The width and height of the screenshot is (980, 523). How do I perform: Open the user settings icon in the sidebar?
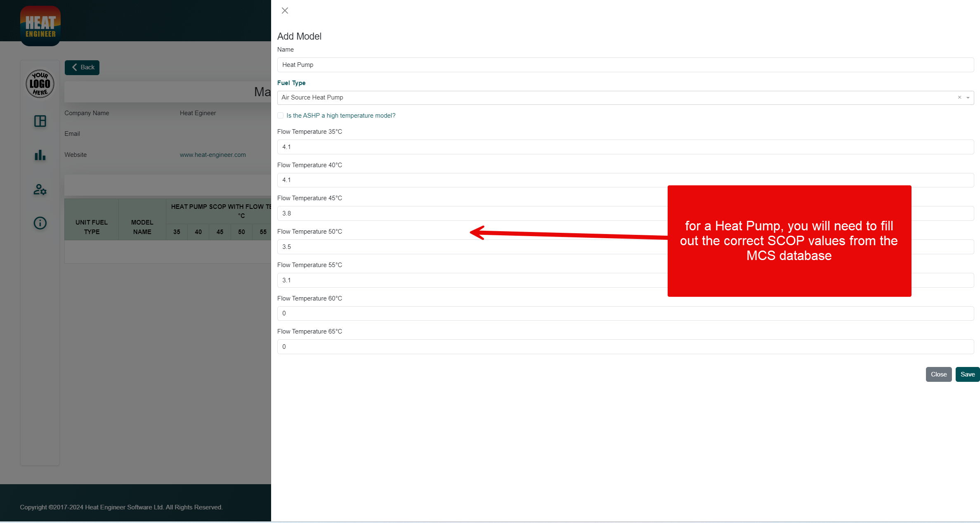[40, 189]
